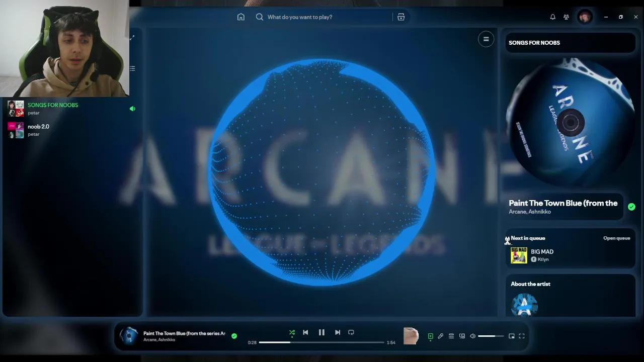Toggle saved checkmark in now playing panel
The width and height of the screenshot is (644, 362).
point(631,207)
